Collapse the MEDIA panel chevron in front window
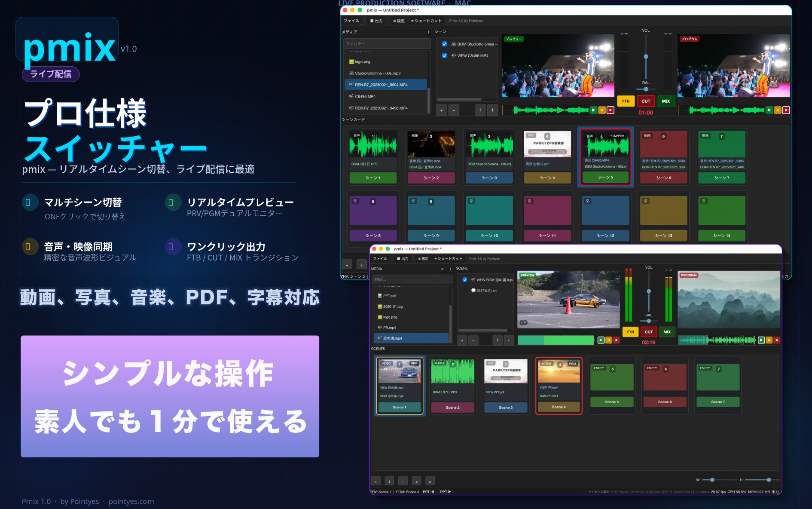The height and width of the screenshot is (509, 812). pyautogui.click(x=450, y=269)
